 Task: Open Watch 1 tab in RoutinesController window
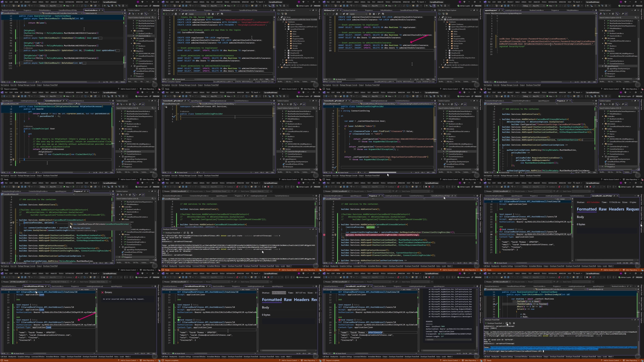(x=611, y=357)
